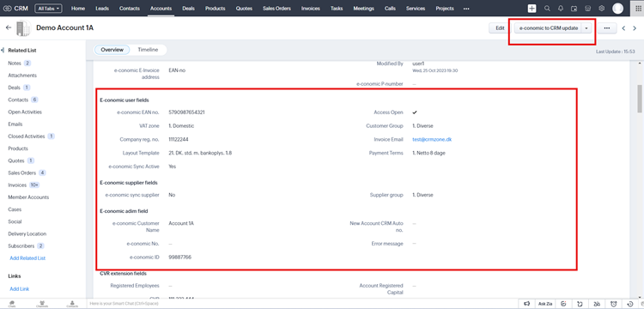This screenshot has height=309, width=644.
Task: Show more modules with top bar ellipsis
Action: coord(466,9)
